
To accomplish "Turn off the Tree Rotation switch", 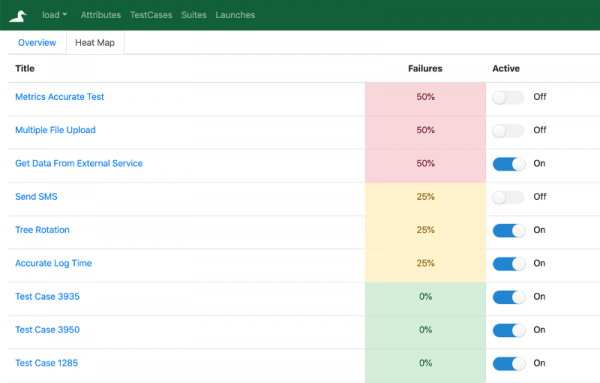I will [508, 231].
